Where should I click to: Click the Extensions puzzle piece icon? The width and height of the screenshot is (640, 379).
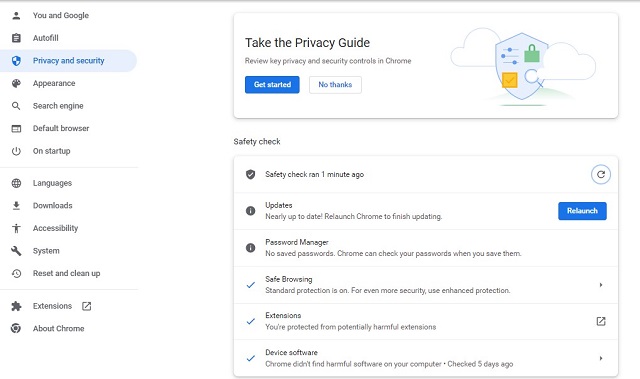[16, 306]
